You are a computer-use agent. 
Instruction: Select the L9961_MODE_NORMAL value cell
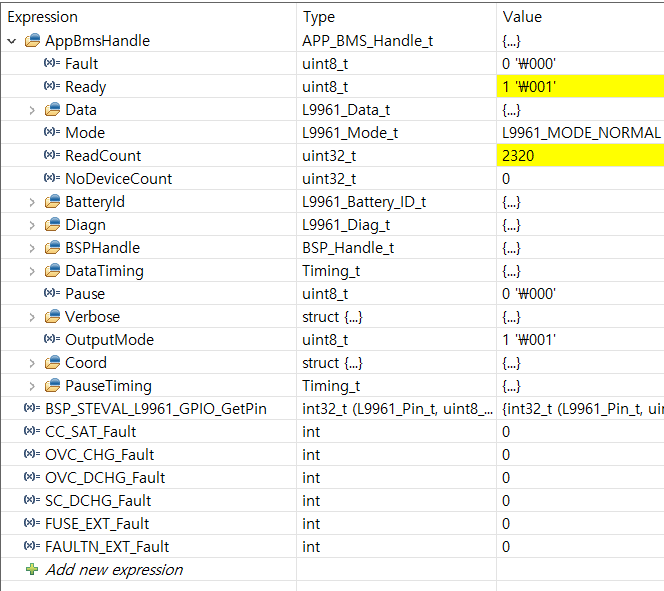(x=581, y=133)
